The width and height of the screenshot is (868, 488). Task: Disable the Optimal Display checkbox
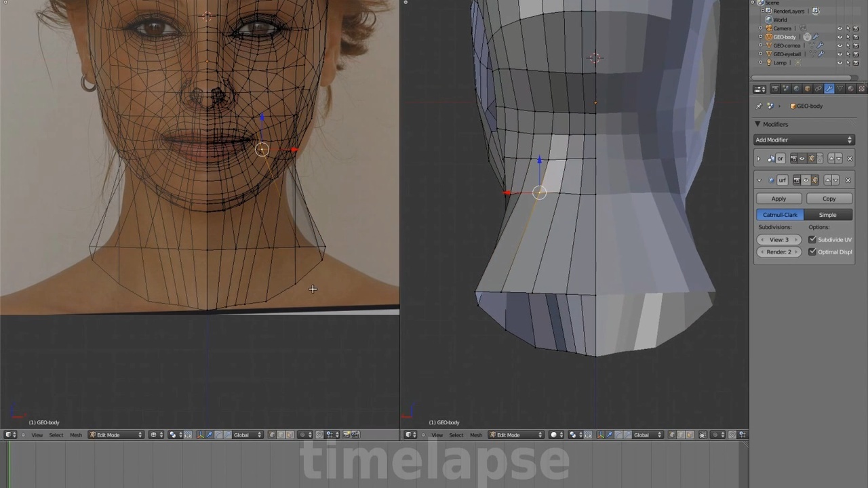812,251
